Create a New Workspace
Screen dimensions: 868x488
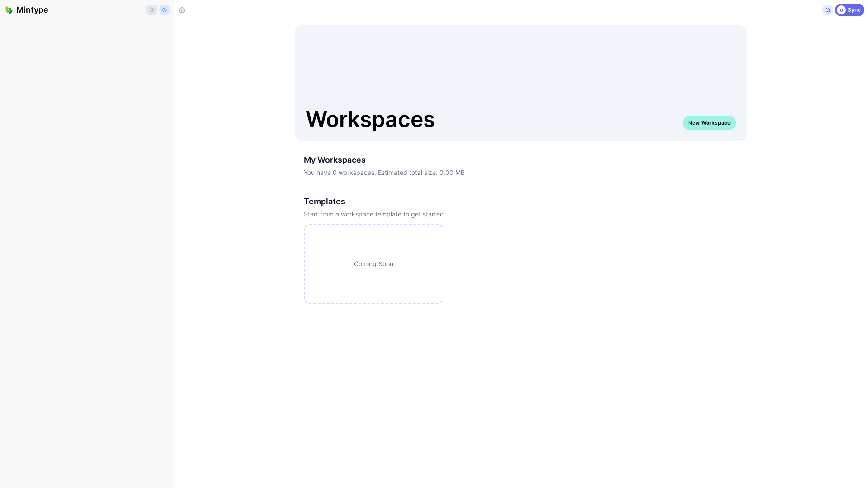point(709,123)
